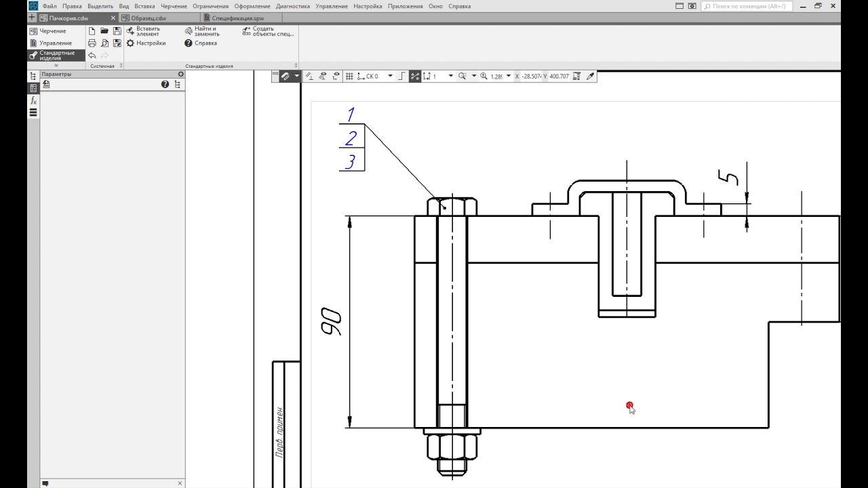Viewport: 868px width, 488px height.
Task: Open the Диагностика menu
Action: click(x=293, y=6)
